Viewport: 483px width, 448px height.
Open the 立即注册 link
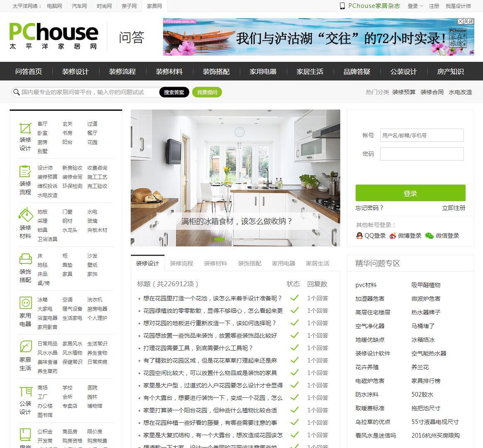[x=454, y=208]
